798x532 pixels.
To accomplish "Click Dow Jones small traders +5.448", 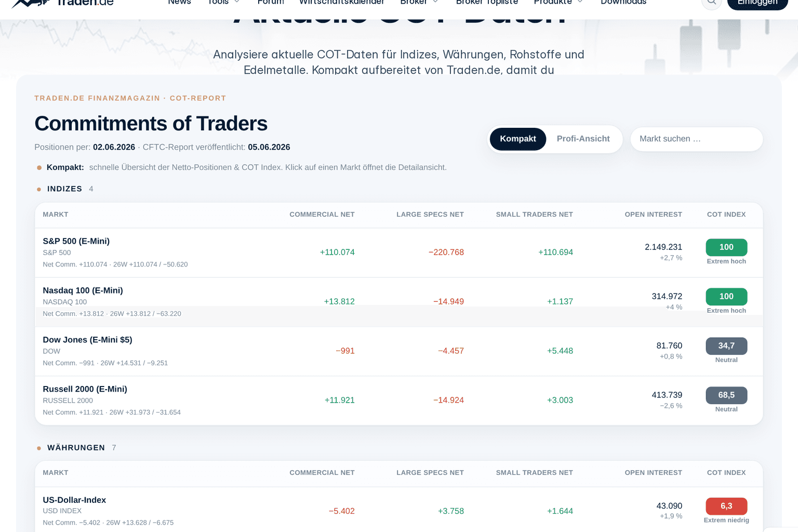I will (560, 351).
